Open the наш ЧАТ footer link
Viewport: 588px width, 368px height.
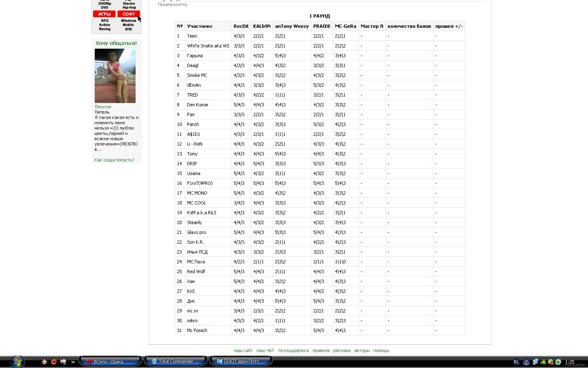pos(265,350)
